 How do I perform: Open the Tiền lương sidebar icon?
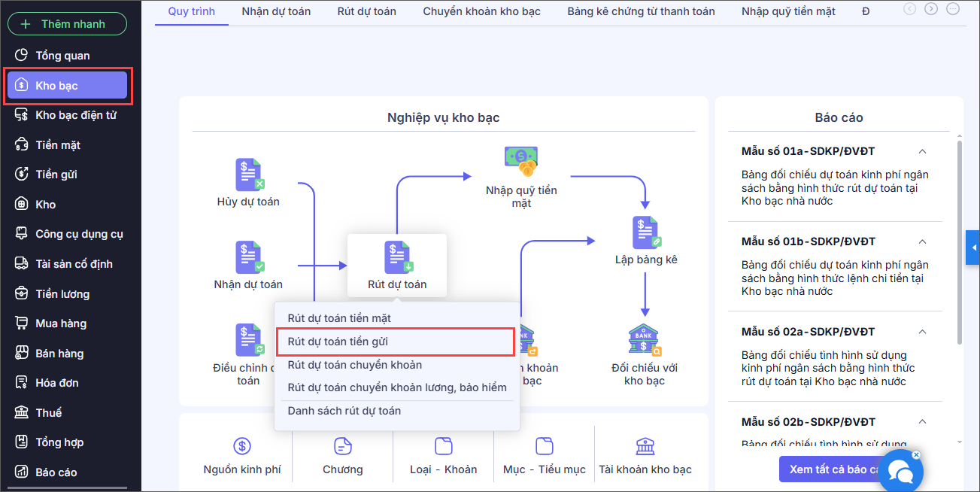click(x=22, y=293)
